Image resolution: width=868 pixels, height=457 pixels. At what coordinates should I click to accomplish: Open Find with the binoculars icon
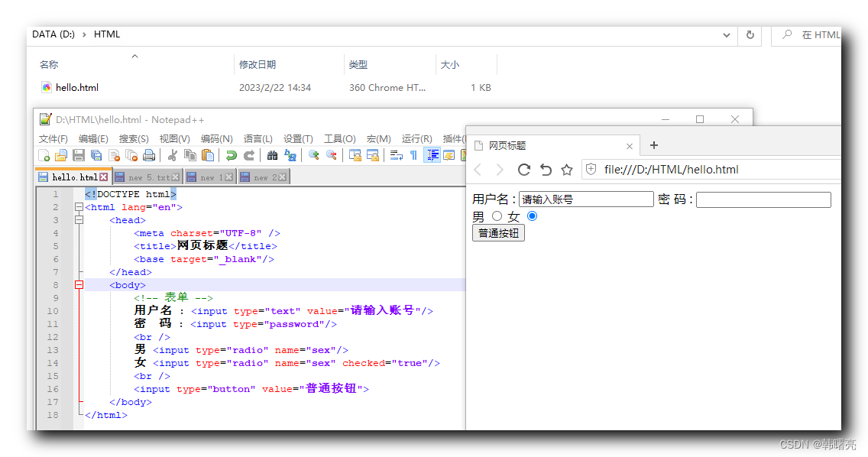[x=272, y=156]
